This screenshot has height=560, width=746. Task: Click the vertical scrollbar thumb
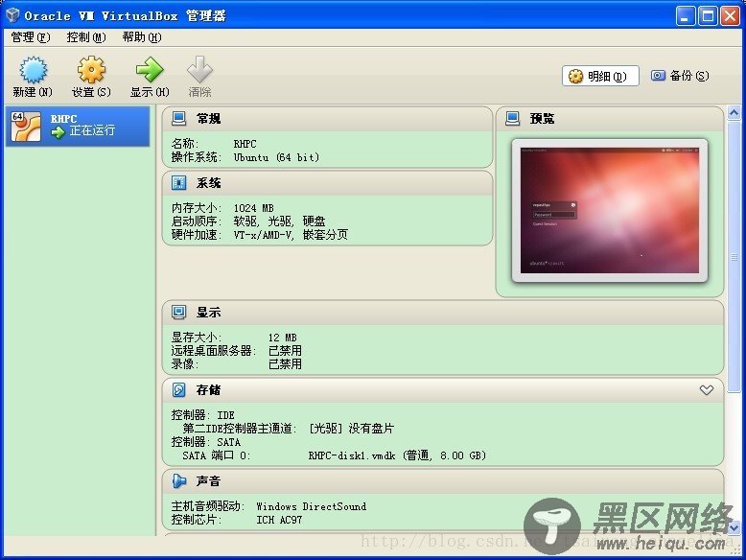734,257
